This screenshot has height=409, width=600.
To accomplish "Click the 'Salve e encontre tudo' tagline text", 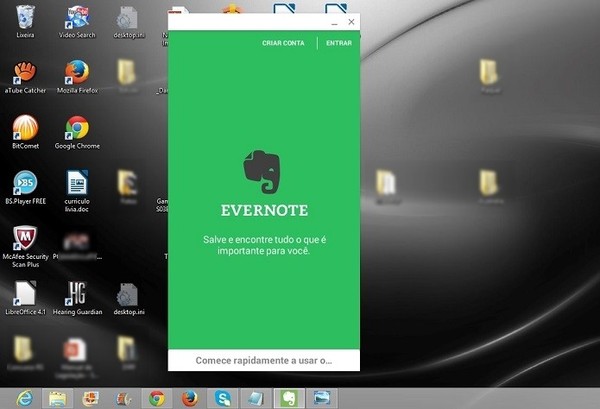I will [264, 245].
